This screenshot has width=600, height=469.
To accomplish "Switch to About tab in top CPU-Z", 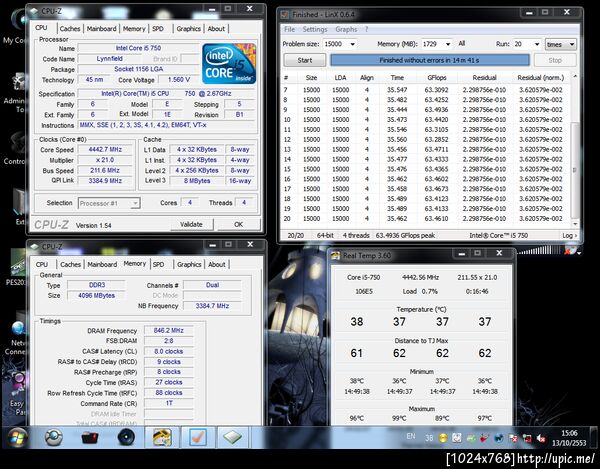I will click(216, 29).
